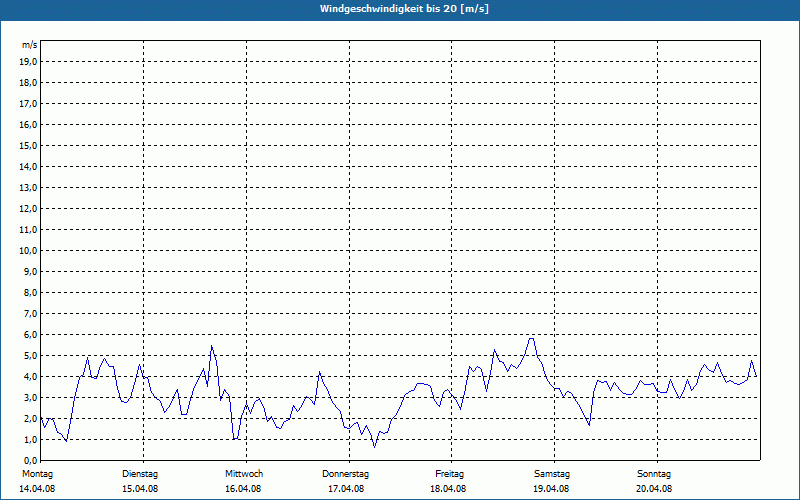Image resolution: width=800 pixels, height=500 pixels.
Task: Click the 4,0 y-axis label
Action: [x=30, y=377]
